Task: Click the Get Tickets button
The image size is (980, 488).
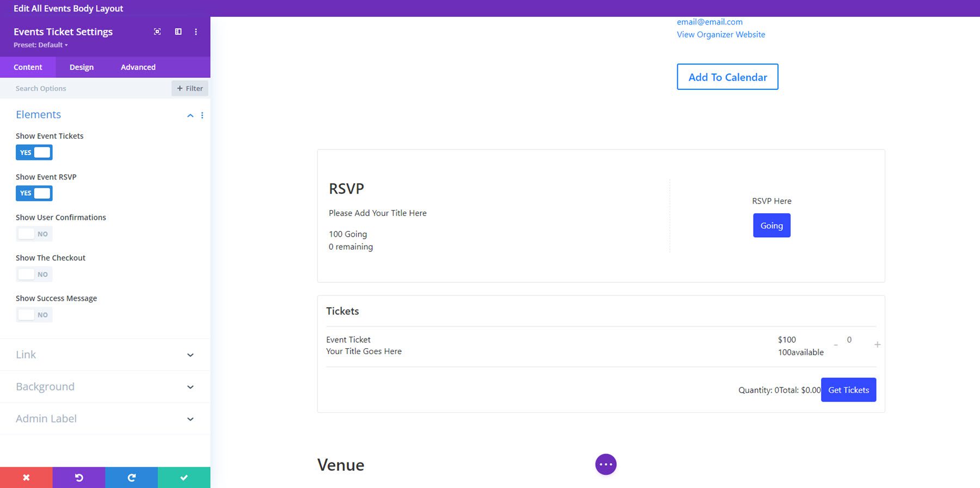Action: click(848, 390)
